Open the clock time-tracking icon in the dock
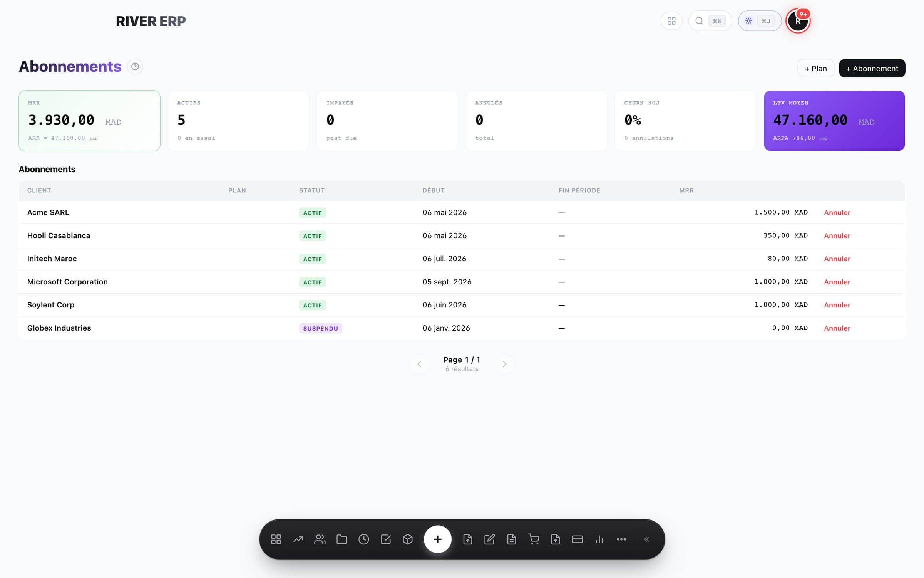The width and height of the screenshot is (924, 578). (x=364, y=539)
